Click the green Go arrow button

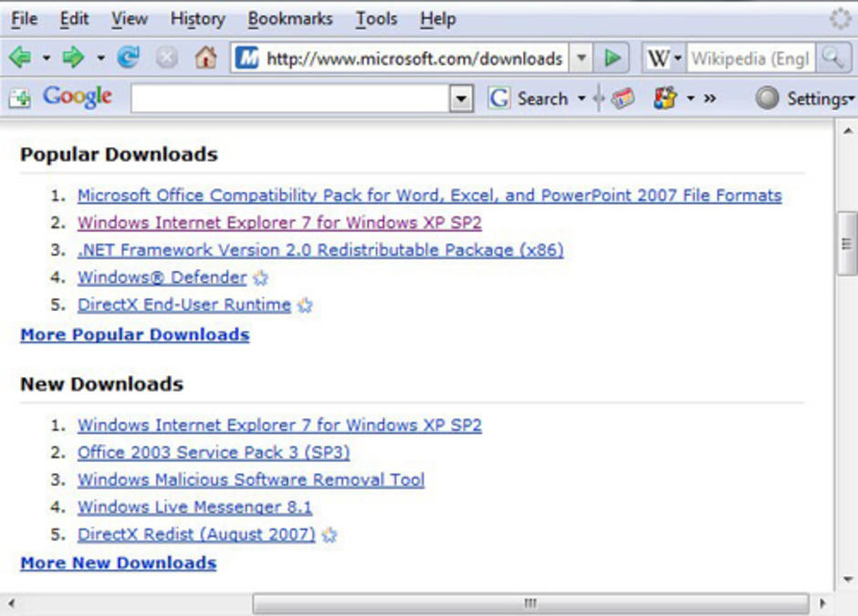(x=612, y=57)
